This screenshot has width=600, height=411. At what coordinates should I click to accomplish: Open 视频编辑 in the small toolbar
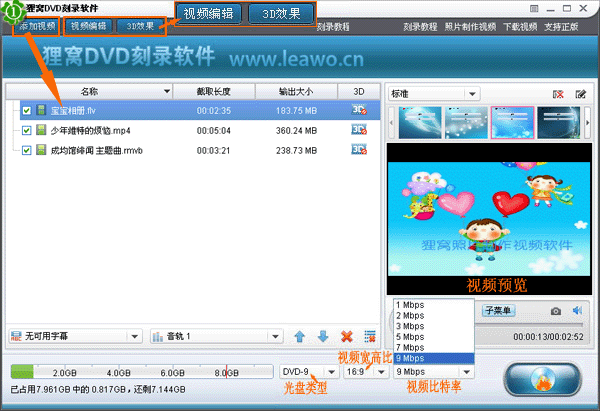pyautogui.click(x=89, y=26)
